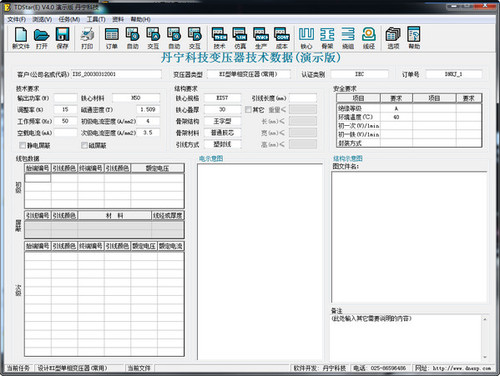Click the 磁通密度 field showing 1.509
This screenshot has width=500, height=376.
coord(148,109)
